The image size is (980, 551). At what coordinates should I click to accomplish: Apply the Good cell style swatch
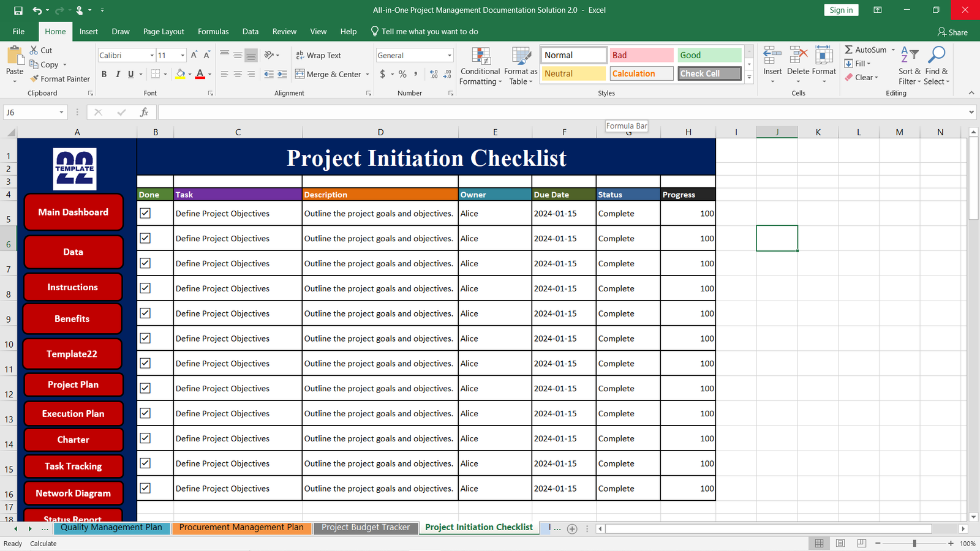point(709,55)
